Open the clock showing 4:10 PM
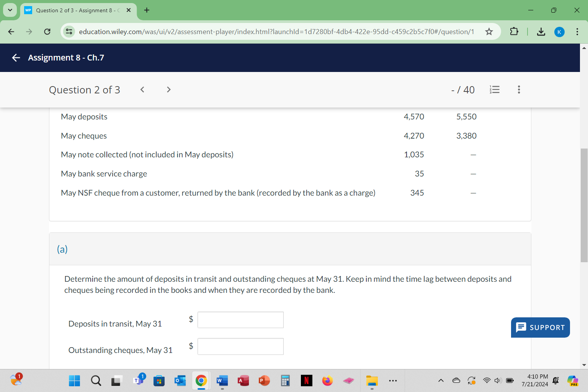 pyautogui.click(x=535, y=381)
